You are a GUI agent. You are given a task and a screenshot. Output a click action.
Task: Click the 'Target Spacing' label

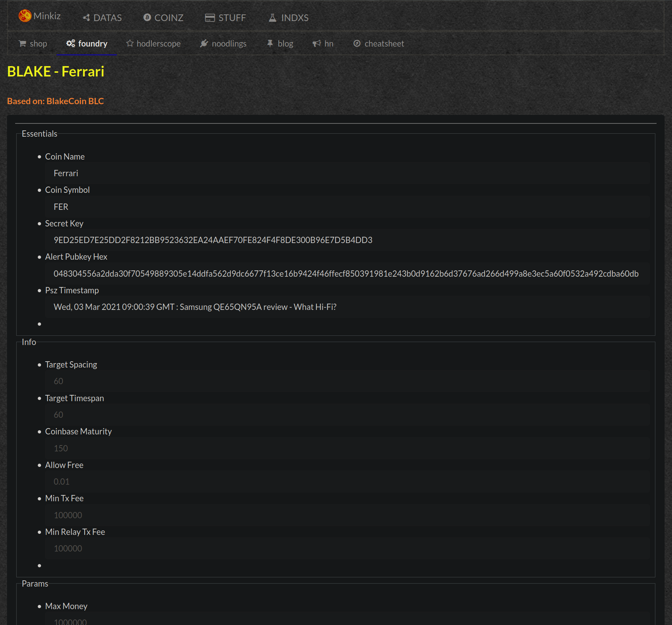coord(71,365)
